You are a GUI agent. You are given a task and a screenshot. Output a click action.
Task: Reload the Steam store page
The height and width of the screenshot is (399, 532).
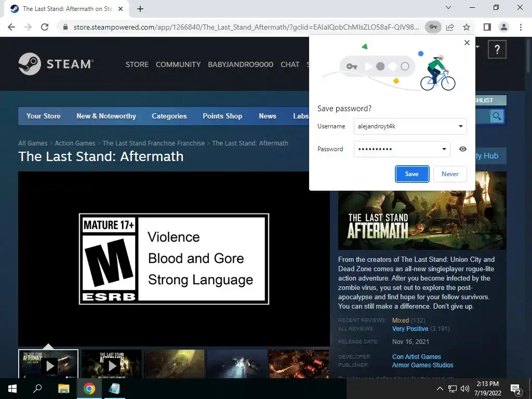pos(45,27)
